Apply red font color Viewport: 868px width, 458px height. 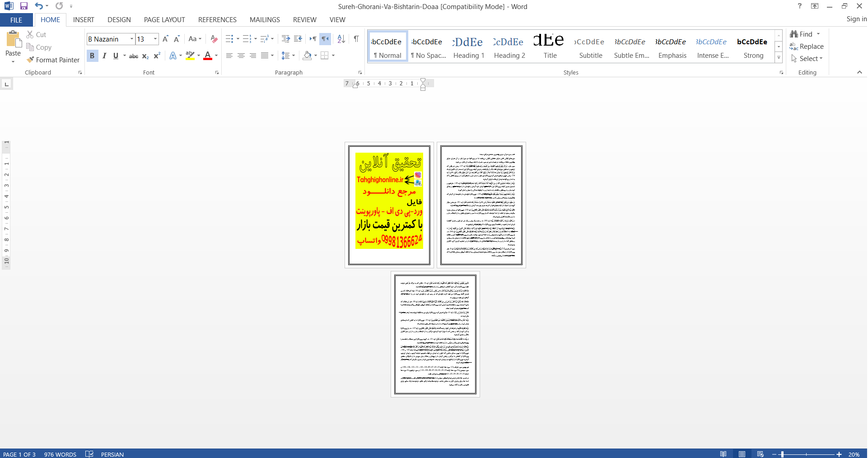click(208, 56)
